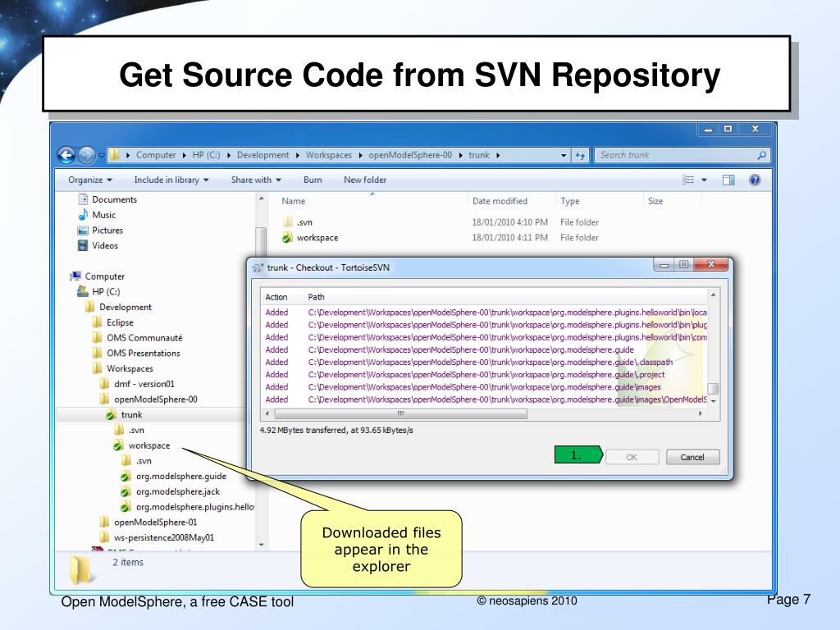The height and width of the screenshot is (630, 840).
Task: Go back using the Explorer back arrow
Action: (66, 155)
